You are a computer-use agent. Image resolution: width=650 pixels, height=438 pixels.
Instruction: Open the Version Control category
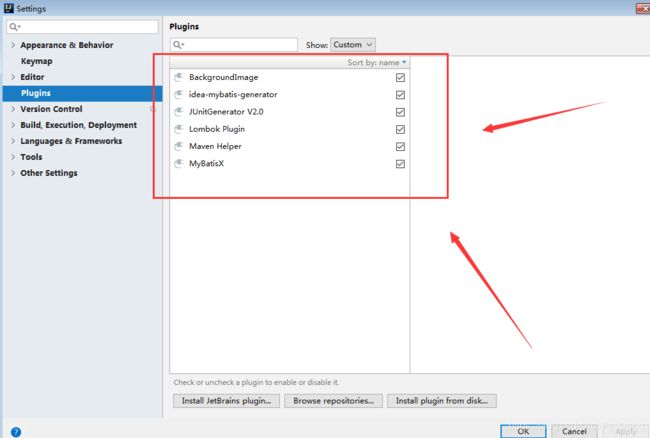(x=51, y=109)
